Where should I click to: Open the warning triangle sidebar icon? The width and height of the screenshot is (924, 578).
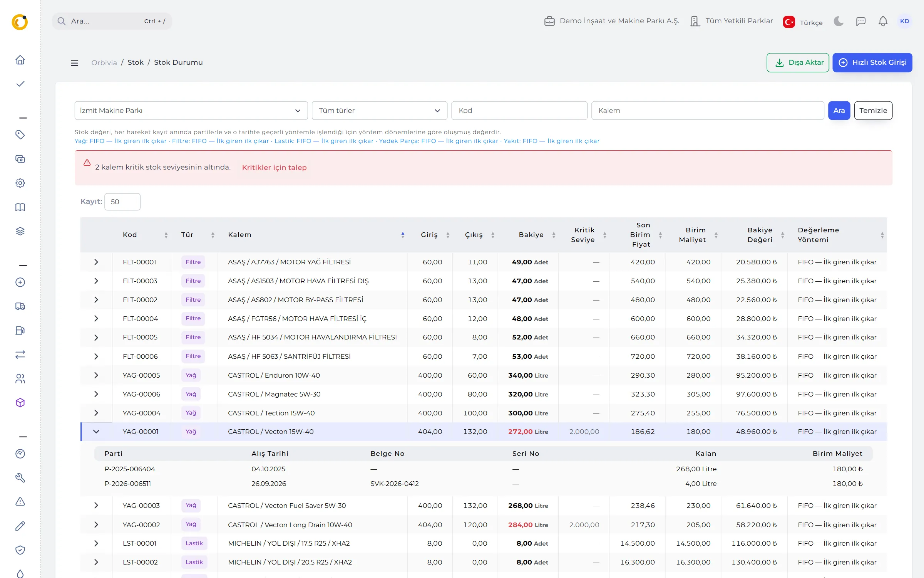click(20, 502)
